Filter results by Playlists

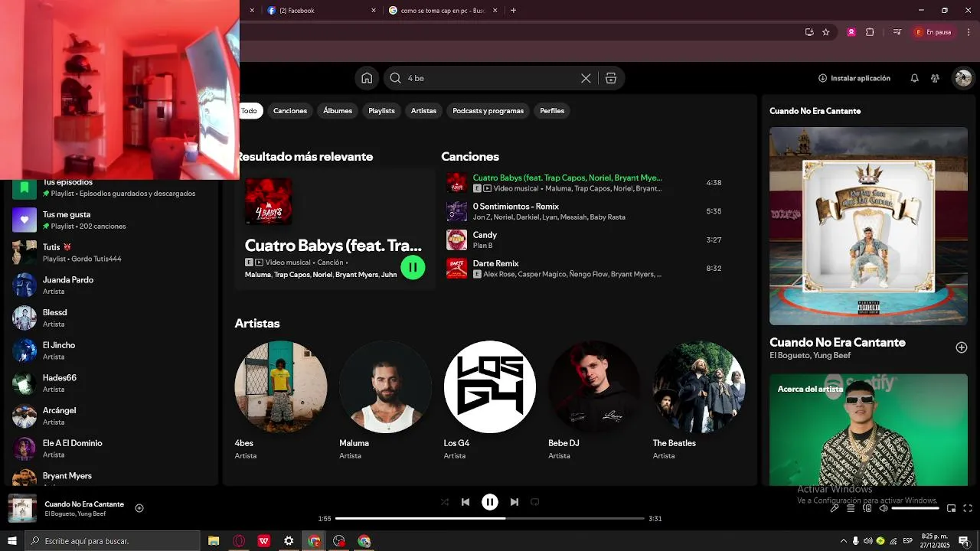(381, 111)
